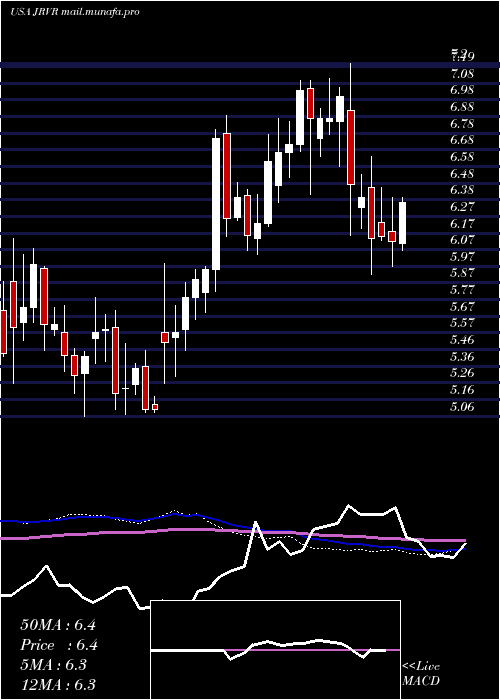Pick the 6.68 price axis value
Image resolution: width=500 pixels, height=700 pixels.
coord(462,140)
